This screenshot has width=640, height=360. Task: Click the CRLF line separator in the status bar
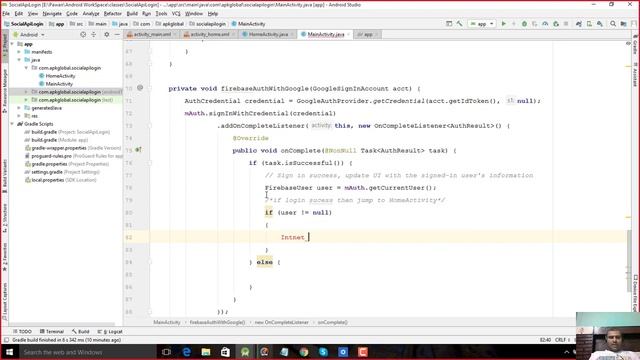560,340
